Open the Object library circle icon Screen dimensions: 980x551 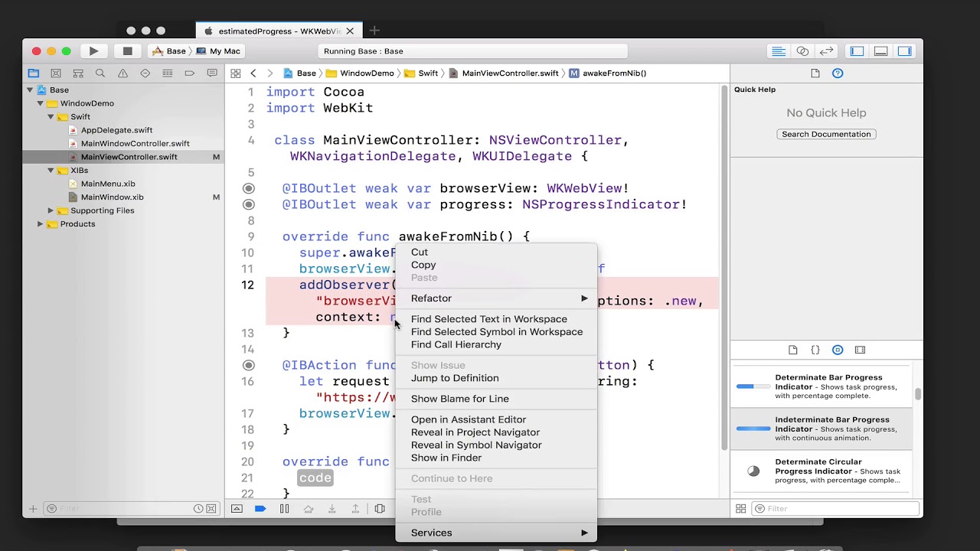point(838,350)
